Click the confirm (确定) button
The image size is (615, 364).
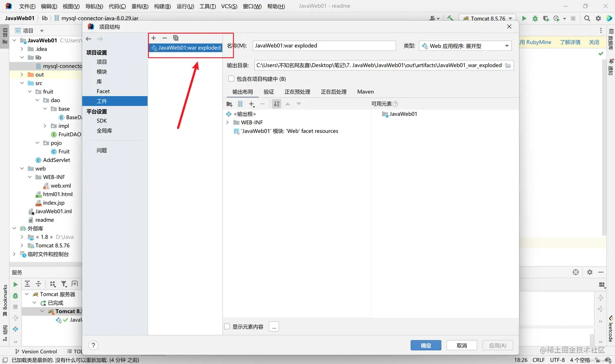[x=426, y=345]
